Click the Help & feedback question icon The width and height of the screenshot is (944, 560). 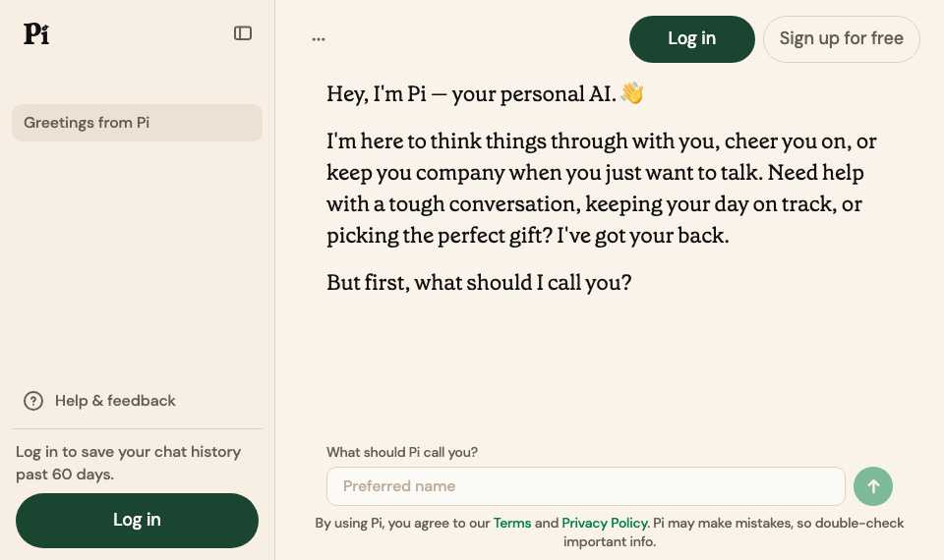[33, 401]
